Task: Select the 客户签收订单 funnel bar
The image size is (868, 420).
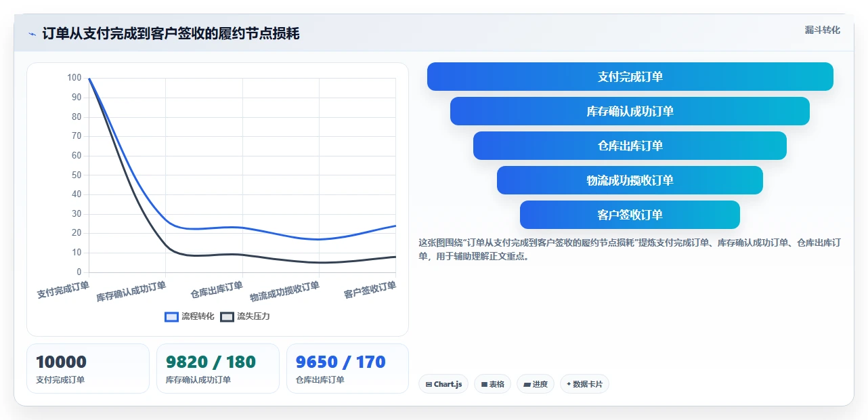Action: point(630,215)
